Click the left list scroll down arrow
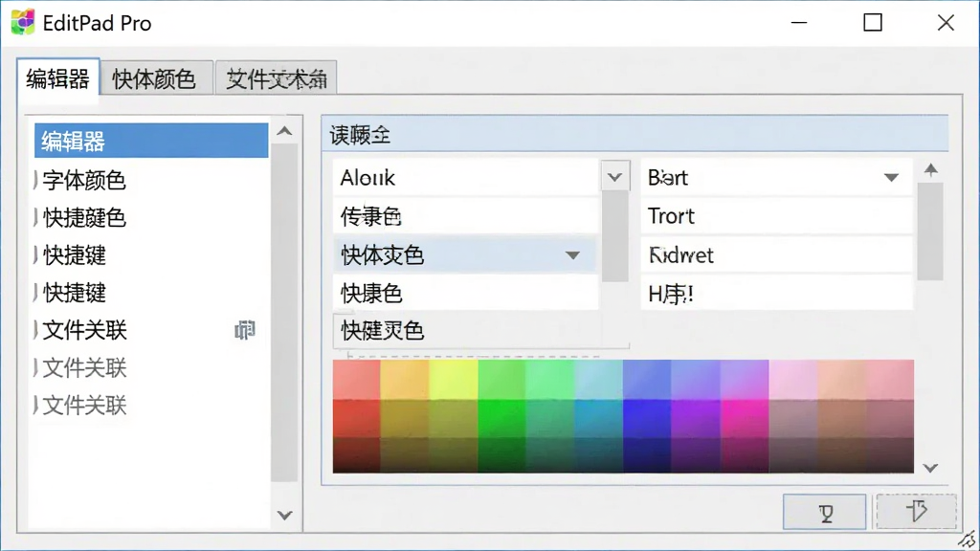980x551 pixels. (x=285, y=515)
